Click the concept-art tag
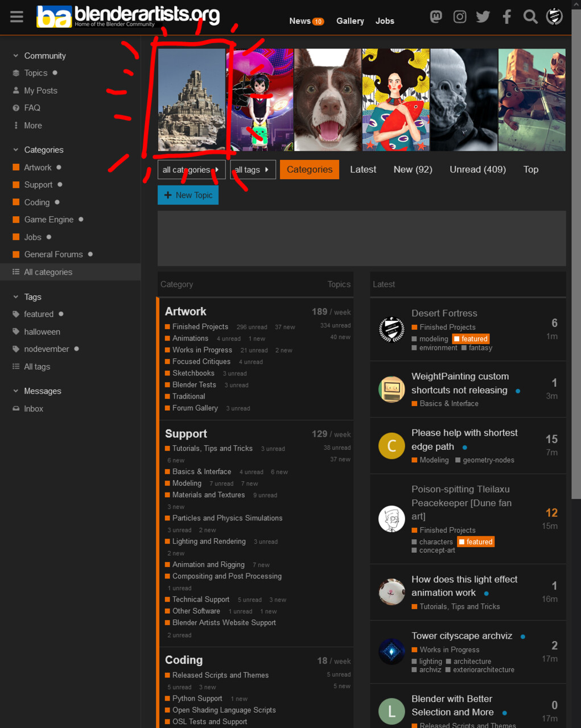The width and height of the screenshot is (581, 728). coord(437,551)
